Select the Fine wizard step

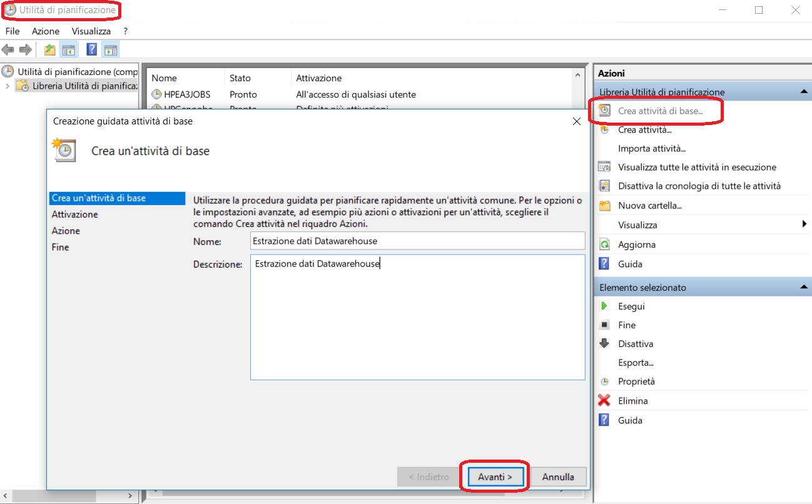point(61,247)
